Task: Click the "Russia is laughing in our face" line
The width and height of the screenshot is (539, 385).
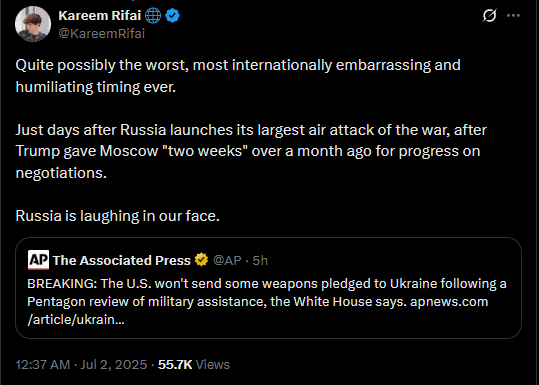Action: (x=118, y=216)
